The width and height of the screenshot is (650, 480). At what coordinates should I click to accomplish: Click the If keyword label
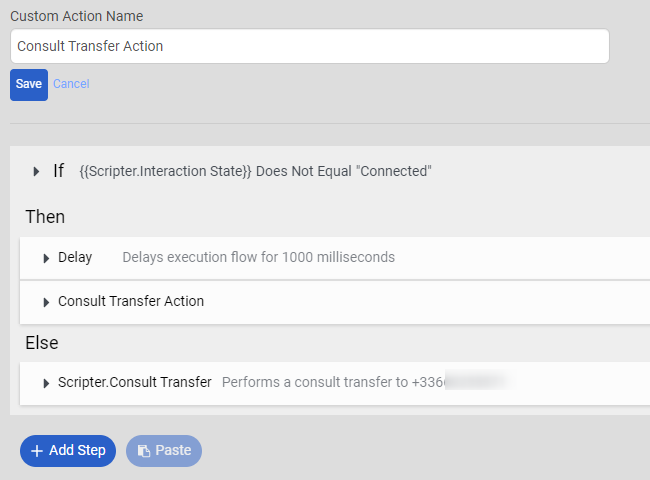click(59, 171)
